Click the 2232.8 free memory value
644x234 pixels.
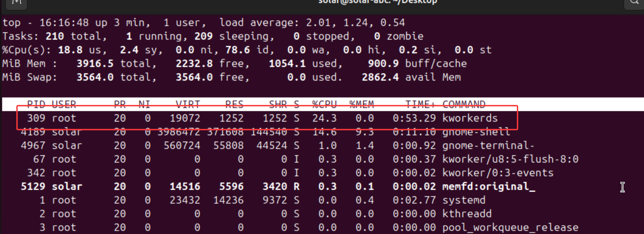[194, 64]
